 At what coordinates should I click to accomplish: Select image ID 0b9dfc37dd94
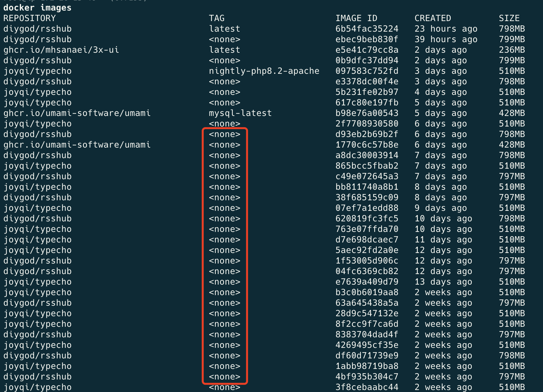click(367, 60)
